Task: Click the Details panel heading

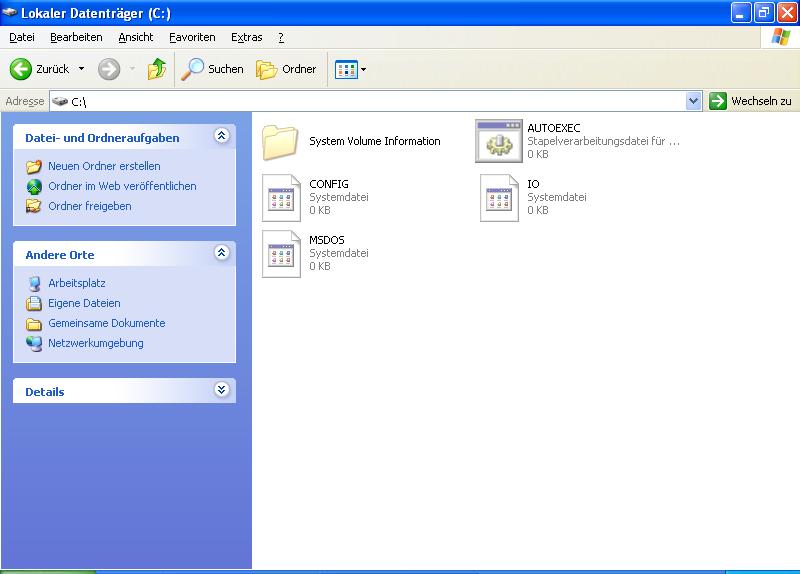Action: 45,392
